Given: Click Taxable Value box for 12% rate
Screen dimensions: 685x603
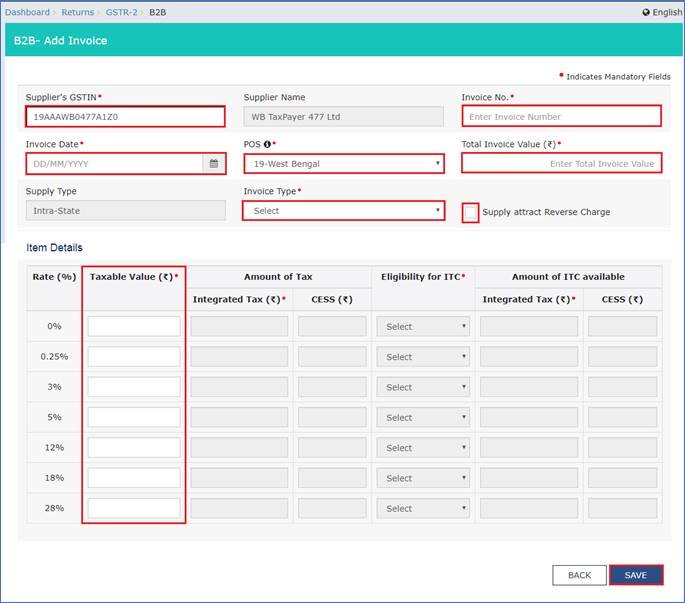Looking at the screenshot, I should (x=134, y=447).
